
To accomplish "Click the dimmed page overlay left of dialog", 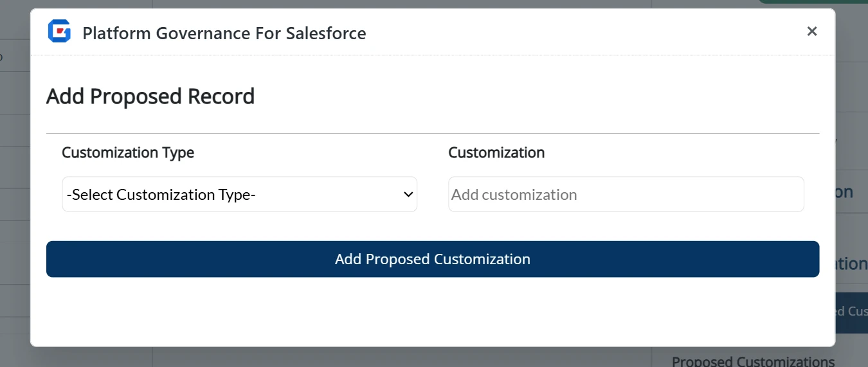I will pos(14,193).
